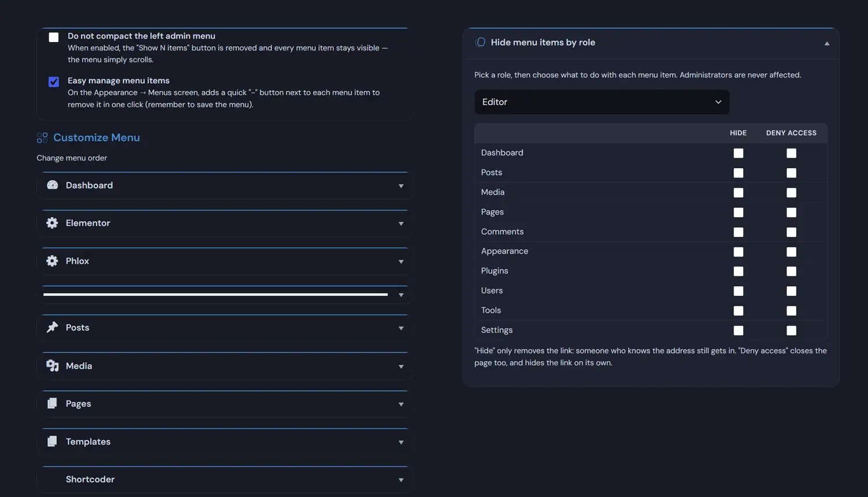Click the Customize Menu grid icon

pos(42,138)
